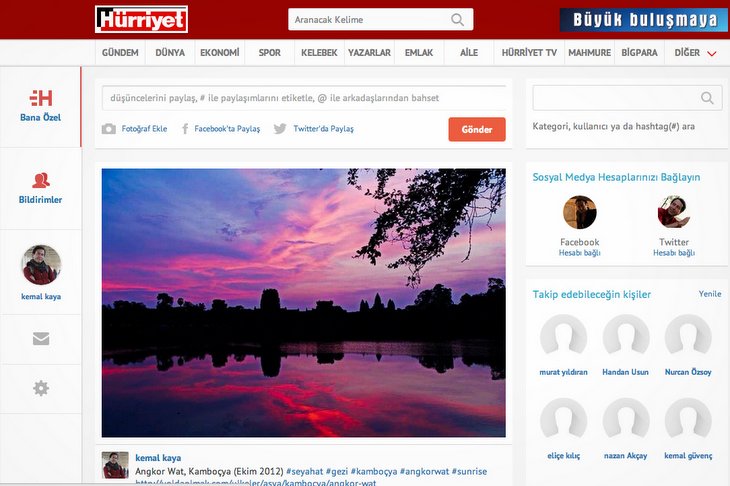The width and height of the screenshot is (730, 486).
Task: Click the Fotoğraf Ekle camera icon
Action: pyautogui.click(x=109, y=129)
